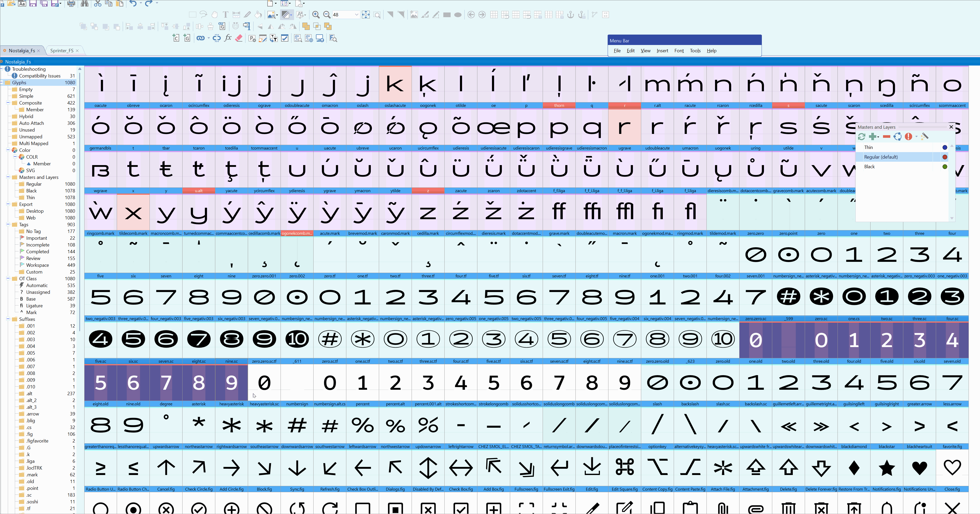Click the Zoom In magnifier icon
This screenshot has width=980, height=514.
[315, 15]
